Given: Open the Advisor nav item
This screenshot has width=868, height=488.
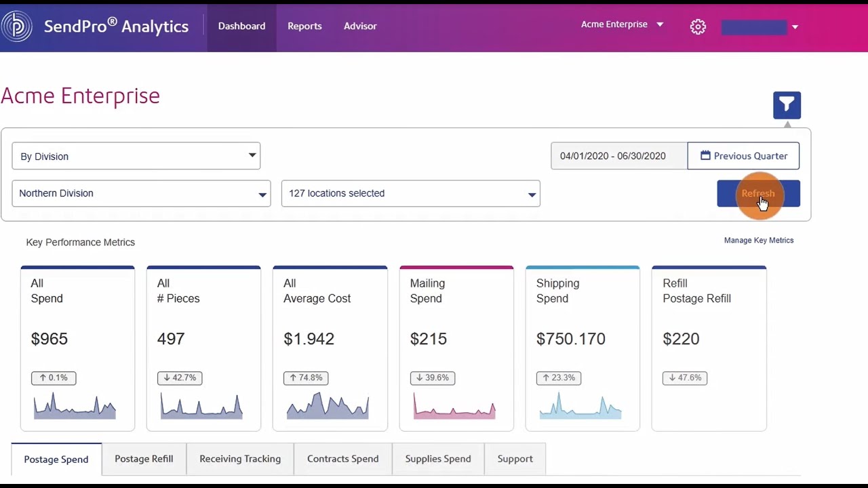Looking at the screenshot, I should (x=360, y=26).
